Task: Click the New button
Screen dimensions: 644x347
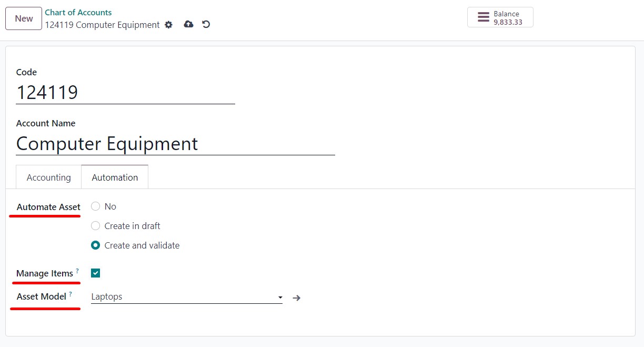Action: click(24, 18)
